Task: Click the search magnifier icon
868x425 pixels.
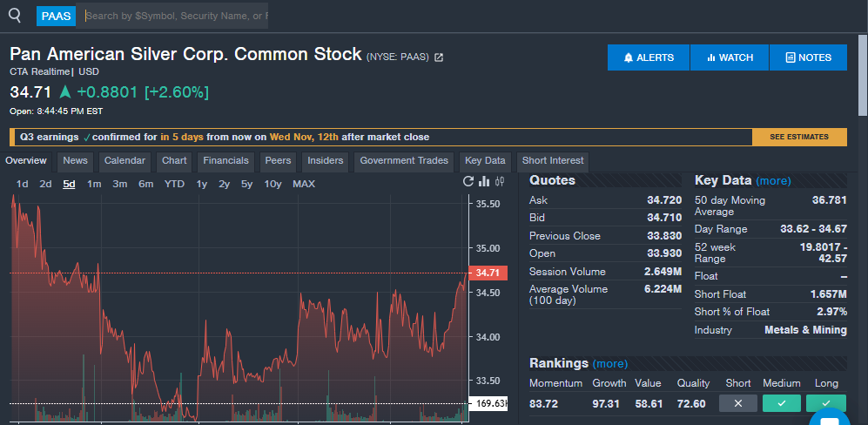Action: point(15,16)
